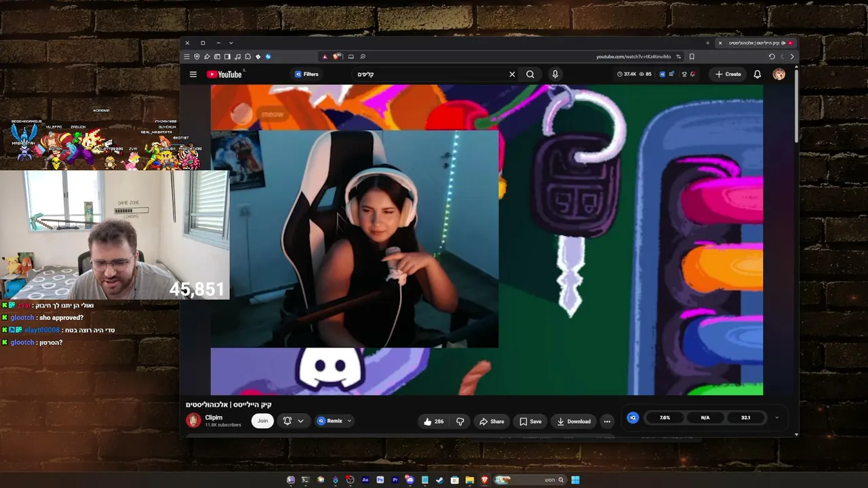This screenshot has height=488, width=868.
Task: Open Terminal from the taskbar
Action: [x=305, y=480]
